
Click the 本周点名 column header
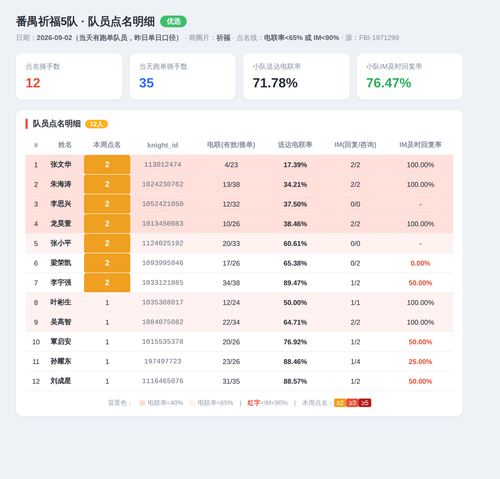tap(107, 145)
